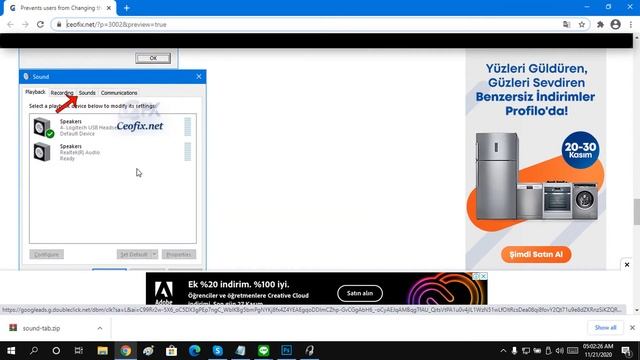
Task: Open the Chrome profile avatar
Action: pyautogui.click(x=616, y=24)
